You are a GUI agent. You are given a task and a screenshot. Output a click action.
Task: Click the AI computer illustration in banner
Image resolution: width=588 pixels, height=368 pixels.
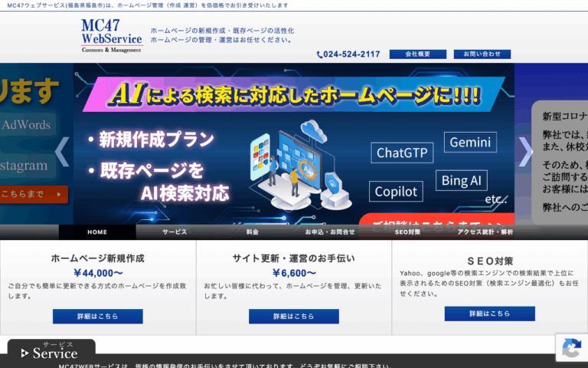coord(300,166)
